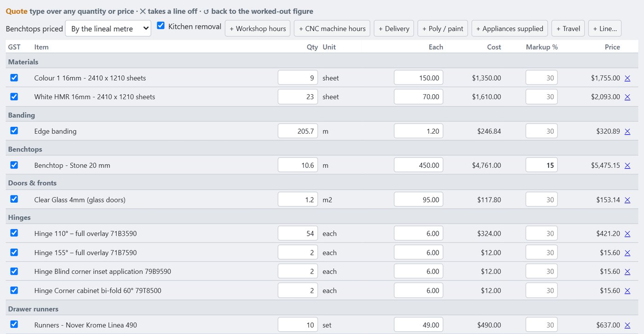Untick the Kitchen removal checkbox
Viewport: 644px width, 334px height.
(x=161, y=26)
